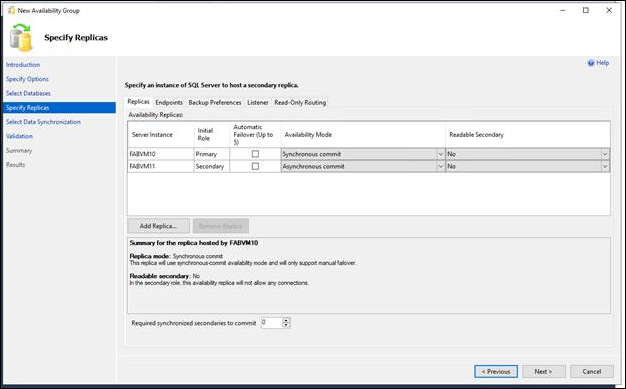The height and width of the screenshot is (389, 626).
Task: Click the Specify Replicas database wizard icon
Action: tap(21, 38)
